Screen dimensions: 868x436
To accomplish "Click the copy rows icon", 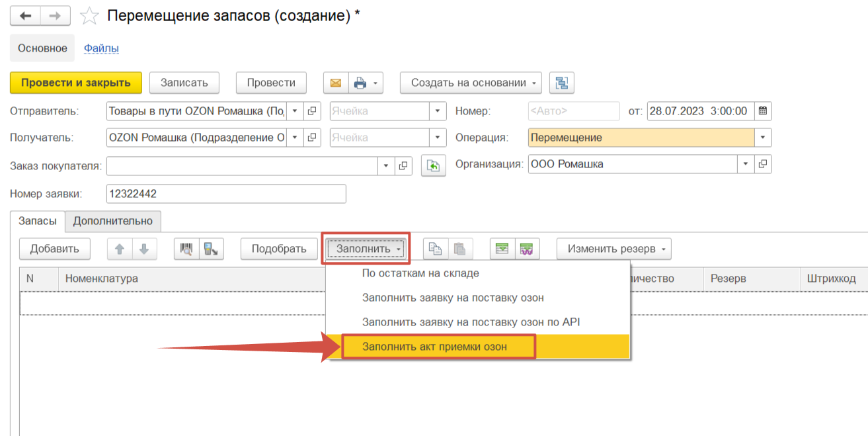I will (x=435, y=249).
